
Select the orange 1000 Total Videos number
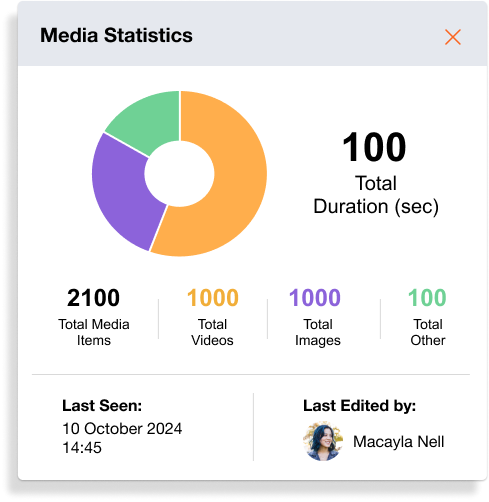click(213, 298)
